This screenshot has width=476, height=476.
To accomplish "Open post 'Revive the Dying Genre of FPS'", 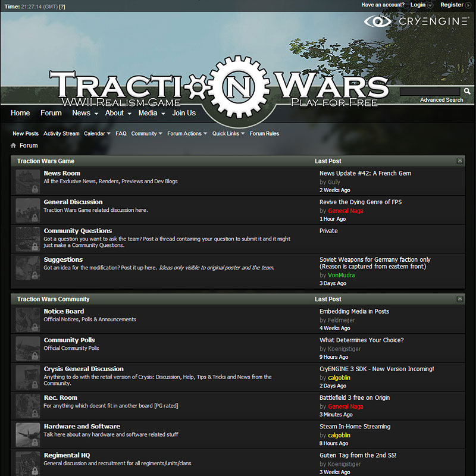I will [x=361, y=202].
